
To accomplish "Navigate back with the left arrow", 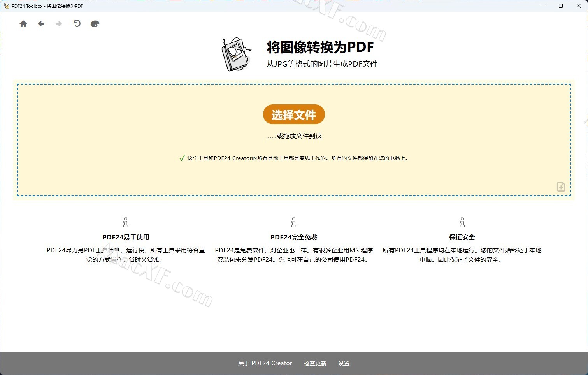I will point(41,24).
